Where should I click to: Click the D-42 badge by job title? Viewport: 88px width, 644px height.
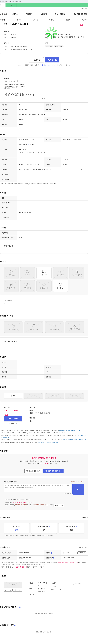click(81, 24)
